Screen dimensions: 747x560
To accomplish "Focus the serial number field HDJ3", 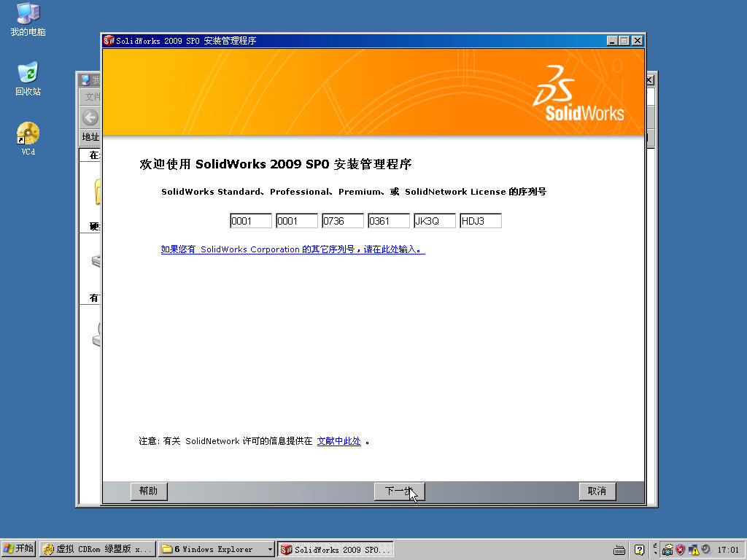I will (481, 221).
